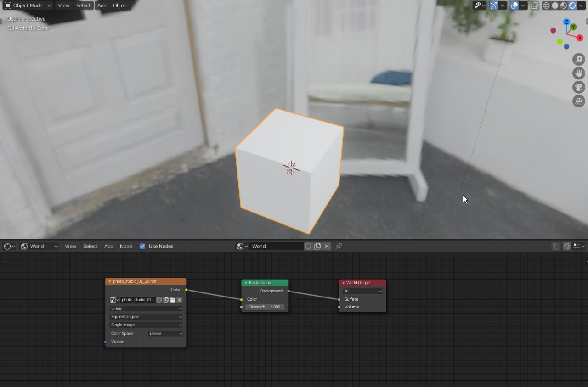The width and height of the screenshot is (588, 387).
Task: Click the negative Z axis gizmo dot
Action: [566, 46]
